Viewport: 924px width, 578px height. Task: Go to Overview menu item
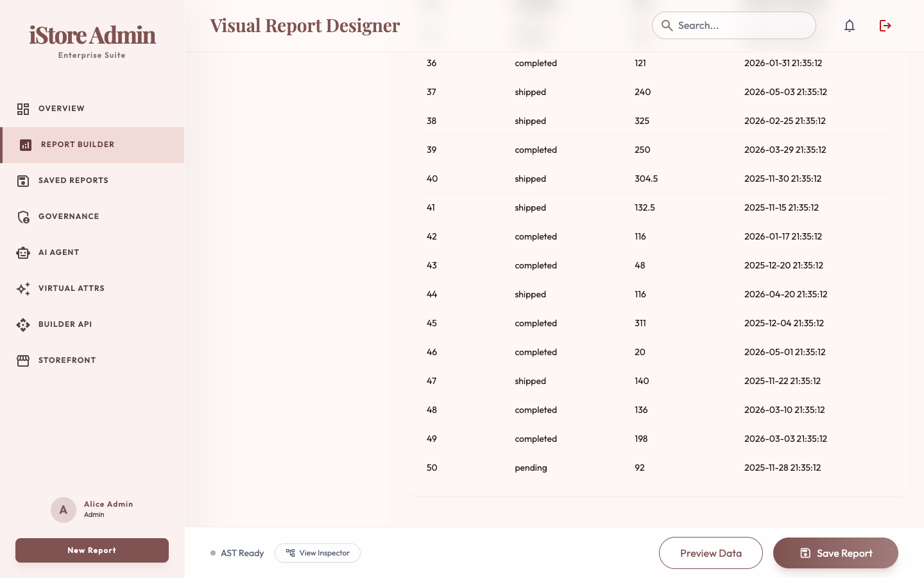pos(92,109)
